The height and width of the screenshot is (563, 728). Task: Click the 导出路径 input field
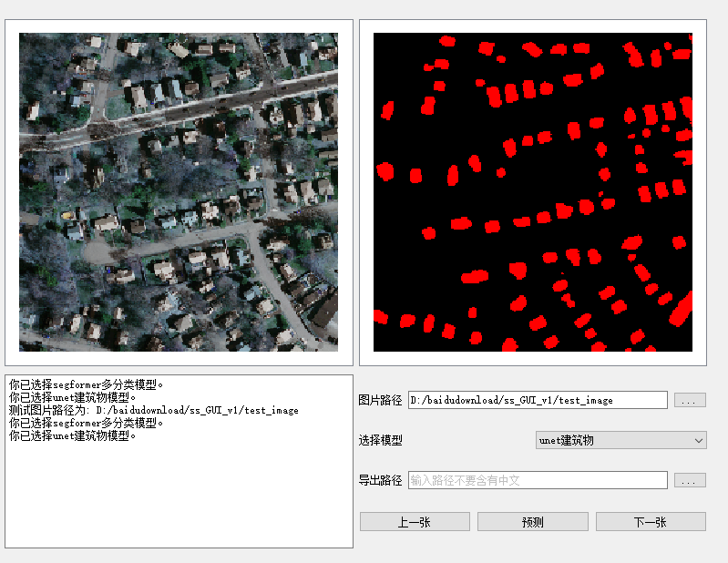point(538,480)
